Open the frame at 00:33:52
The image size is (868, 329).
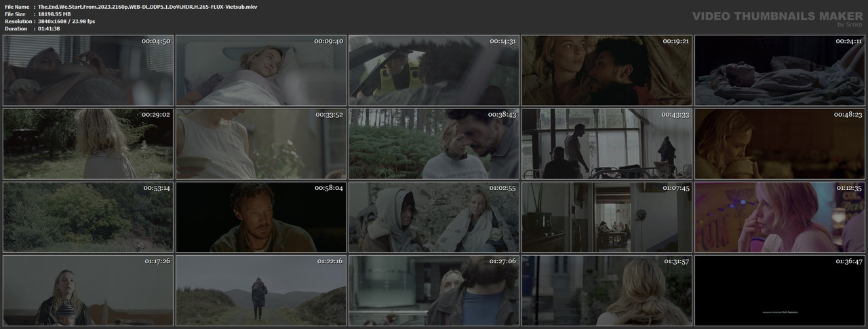coord(261,144)
